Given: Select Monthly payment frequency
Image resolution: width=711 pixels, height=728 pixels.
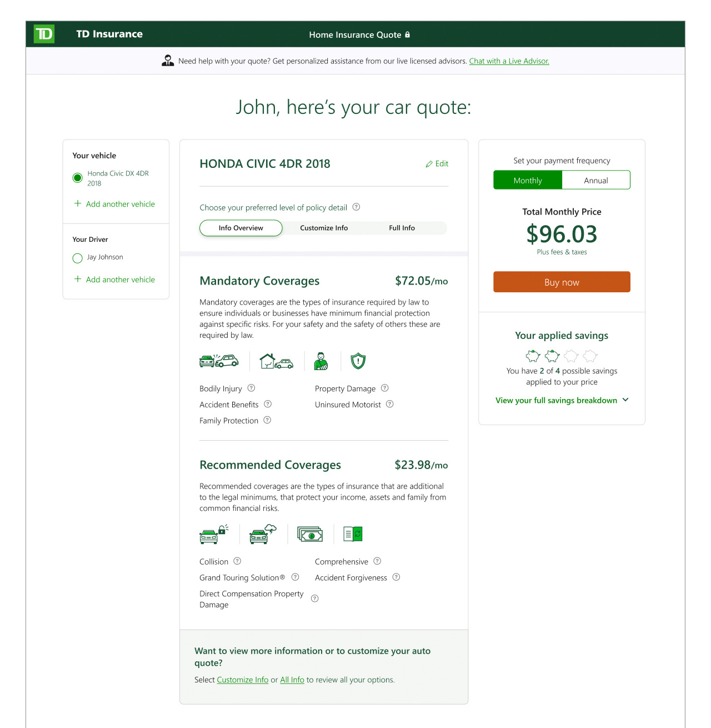Looking at the screenshot, I should pyautogui.click(x=528, y=180).
